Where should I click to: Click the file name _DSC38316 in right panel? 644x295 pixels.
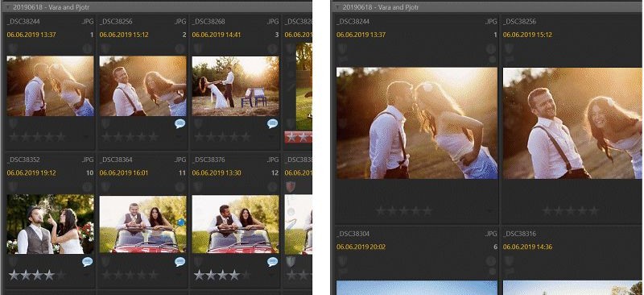click(x=519, y=234)
